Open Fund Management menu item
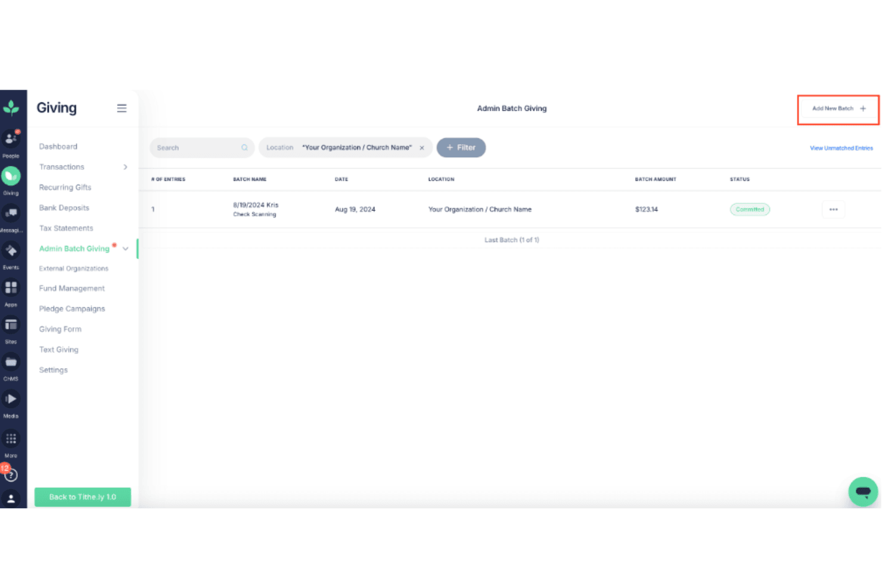This screenshot has height=588, width=882. 72,288
